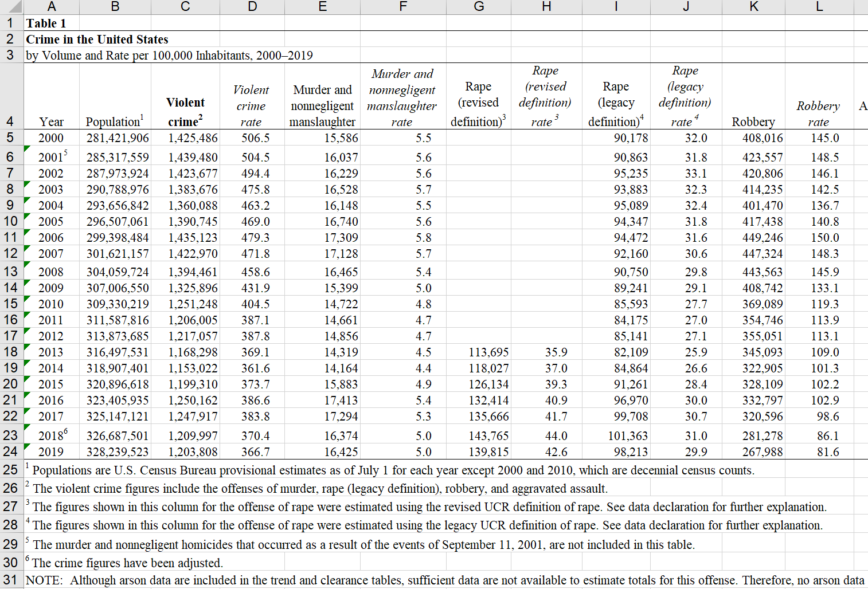Click the column K header
This screenshot has height=589, width=868.
(753, 7)
